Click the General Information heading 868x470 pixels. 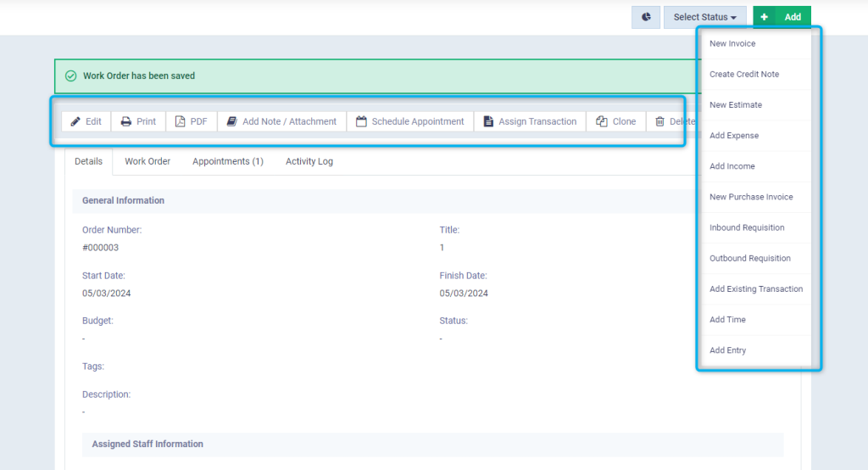click(x=124, y=200)
